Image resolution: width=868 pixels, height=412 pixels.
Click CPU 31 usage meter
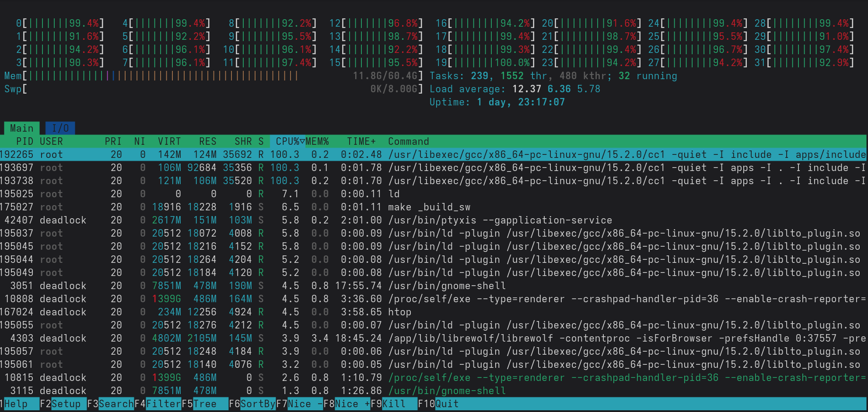pyautogui.click(x=805, y=63)
